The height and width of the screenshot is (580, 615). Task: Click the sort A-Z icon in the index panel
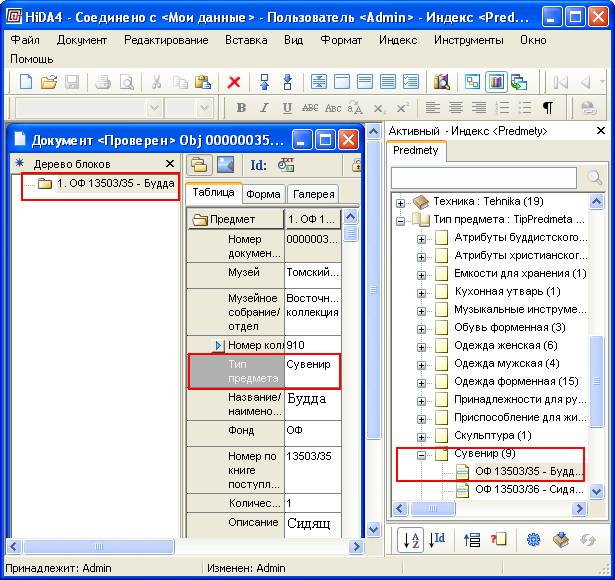pyautogui.click(x=410, y=540)
